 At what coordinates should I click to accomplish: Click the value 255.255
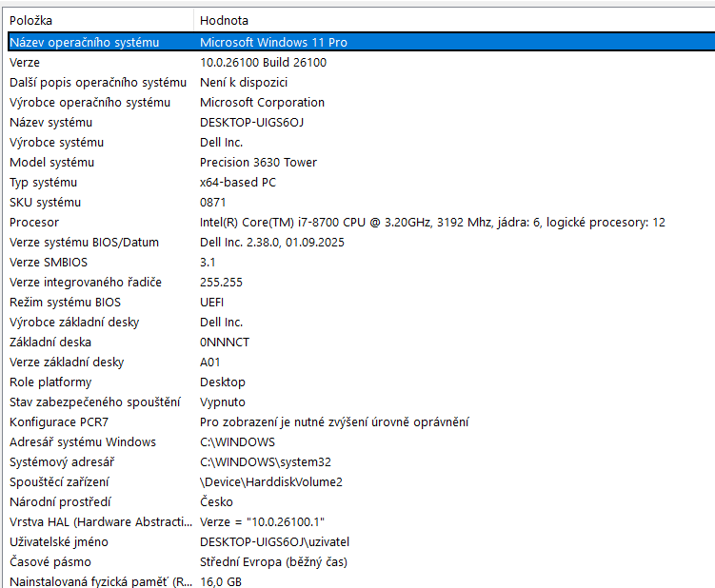click(221, 283)
